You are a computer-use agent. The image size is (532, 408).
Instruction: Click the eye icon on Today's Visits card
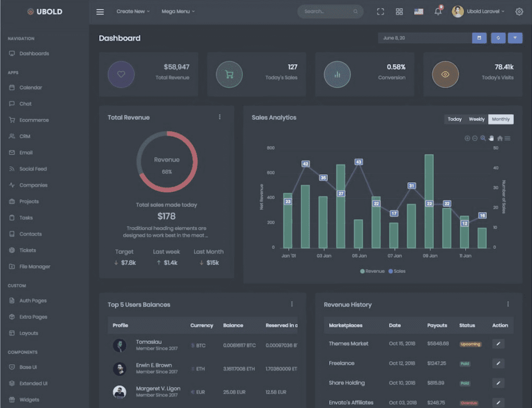point(445,74)
